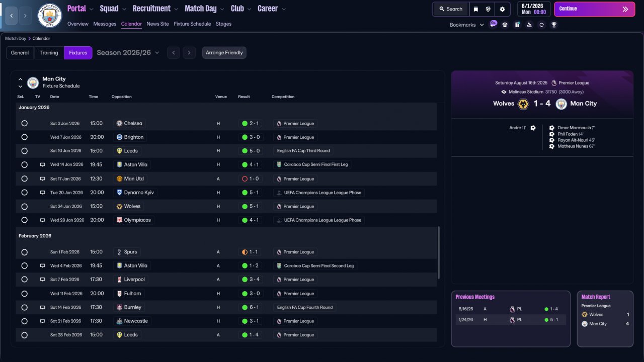Select the Dynamo Kyiv fixture radio button

24,193
